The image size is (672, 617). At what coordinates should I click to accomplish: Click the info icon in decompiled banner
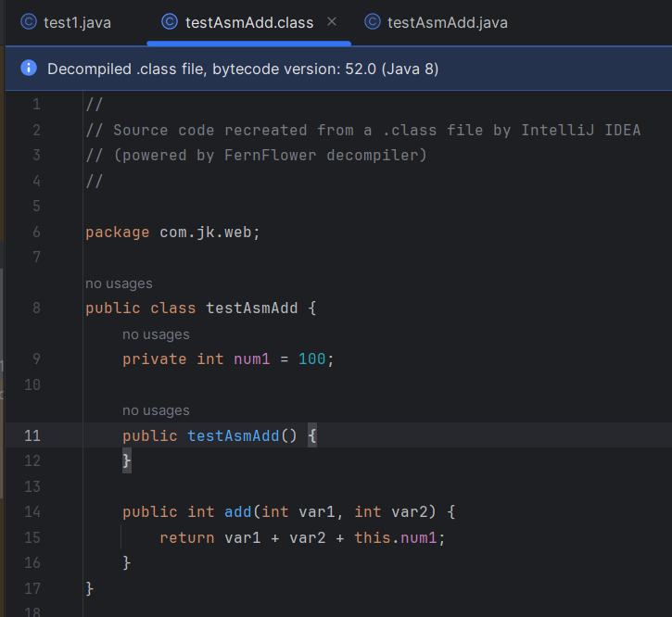(29, 69)
